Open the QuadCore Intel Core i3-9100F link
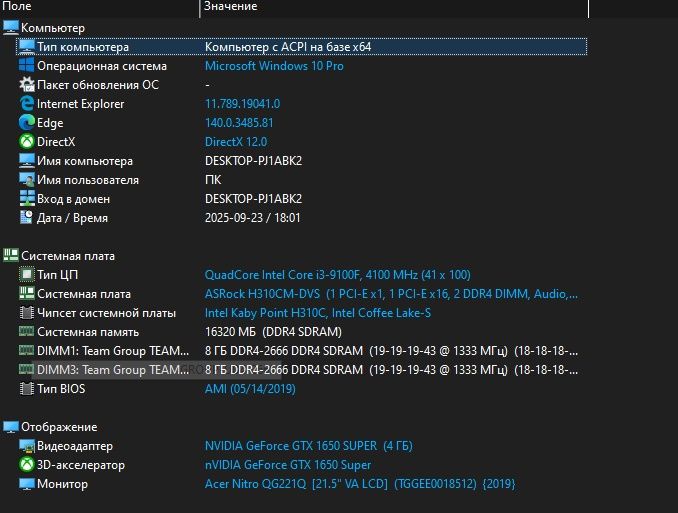This screenshot has width=678, height=513. coord(338,275)
